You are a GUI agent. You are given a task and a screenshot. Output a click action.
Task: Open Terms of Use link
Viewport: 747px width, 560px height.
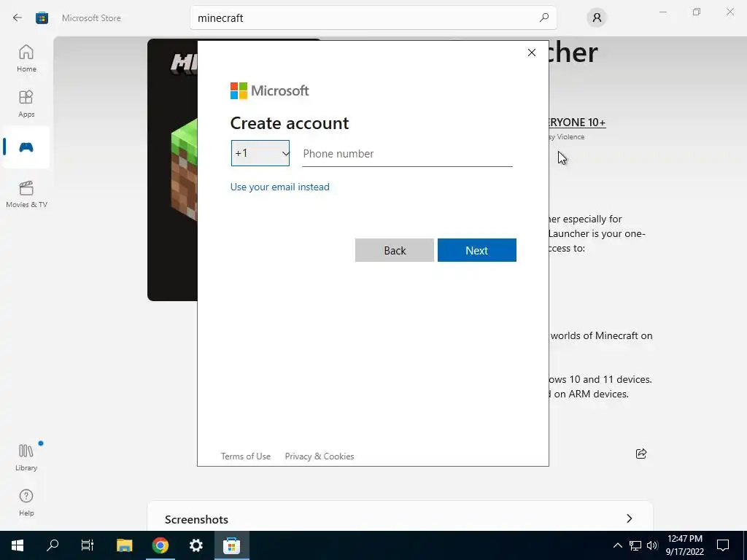245,456
